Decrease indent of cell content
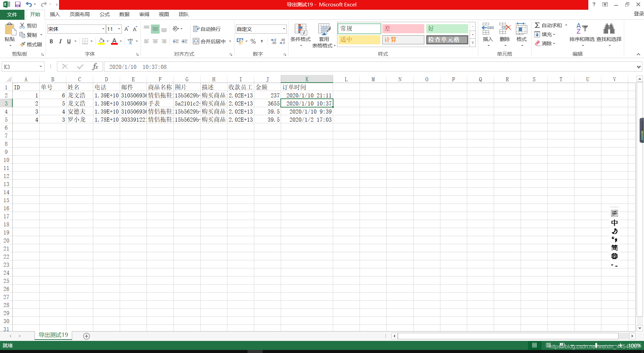Image resolution: width=644 pixels, height=353 pixels. 176,41
